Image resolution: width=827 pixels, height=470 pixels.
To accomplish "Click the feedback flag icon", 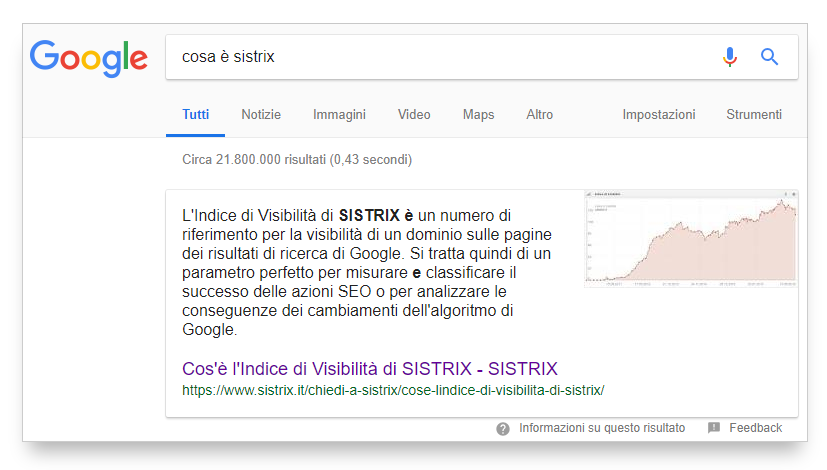I will [714, 428].
